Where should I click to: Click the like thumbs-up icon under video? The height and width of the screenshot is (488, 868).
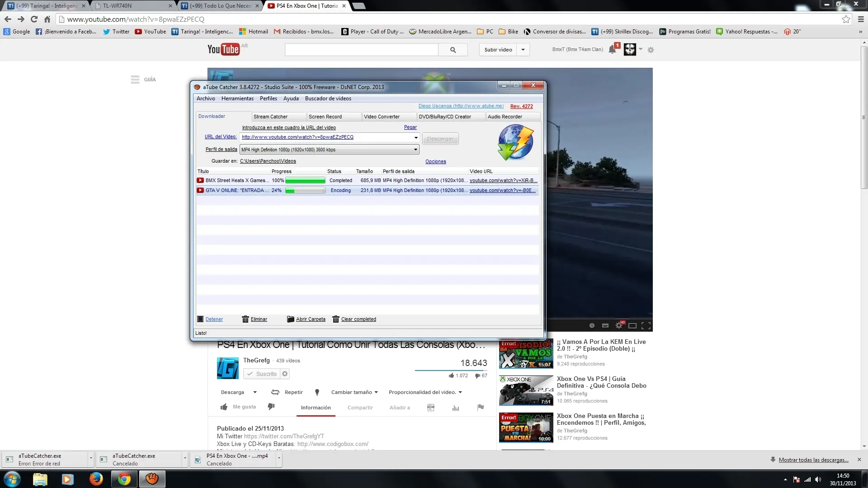[224, 407]
